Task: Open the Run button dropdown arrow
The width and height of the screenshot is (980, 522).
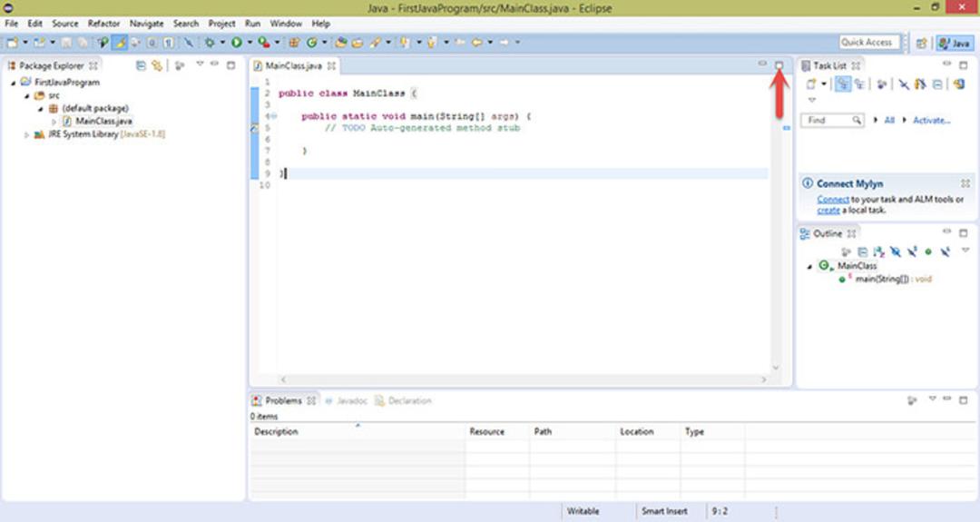Action: point(250,43)
